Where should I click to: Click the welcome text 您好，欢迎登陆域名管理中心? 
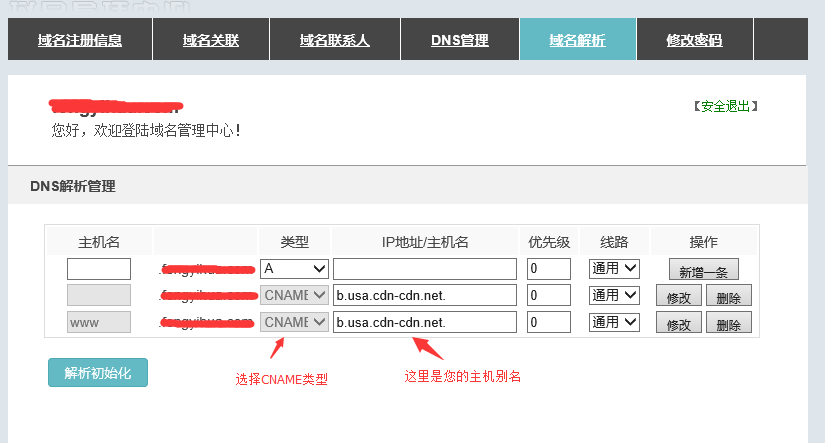tap(146, 130)
